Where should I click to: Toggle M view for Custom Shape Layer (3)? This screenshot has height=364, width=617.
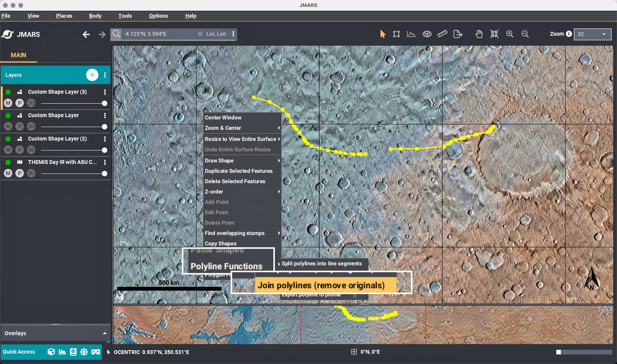[8, 103]
